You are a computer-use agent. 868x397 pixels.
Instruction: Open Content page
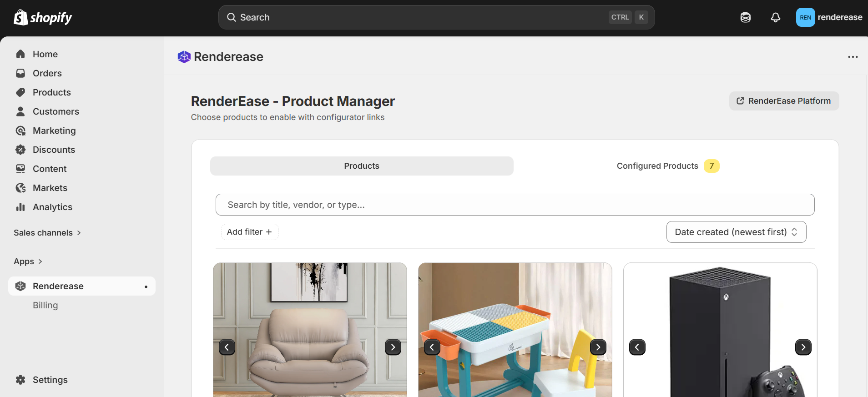[x=50, y=169]
